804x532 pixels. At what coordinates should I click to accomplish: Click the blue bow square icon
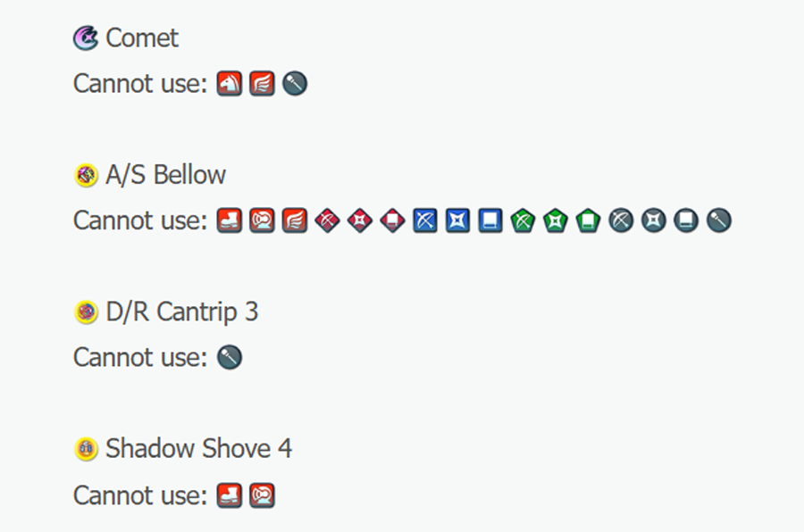tap(425, 220)
